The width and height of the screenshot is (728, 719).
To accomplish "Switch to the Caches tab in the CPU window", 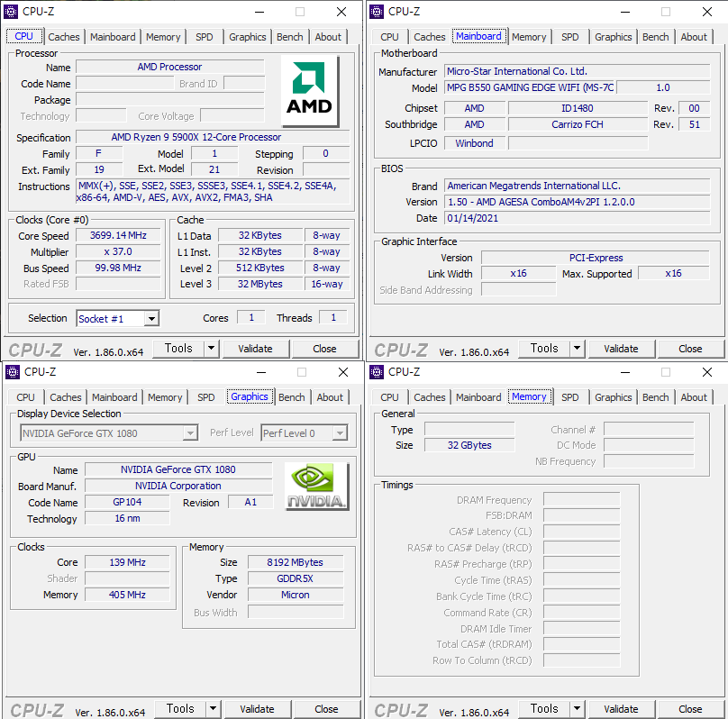I will click(64, 37).
